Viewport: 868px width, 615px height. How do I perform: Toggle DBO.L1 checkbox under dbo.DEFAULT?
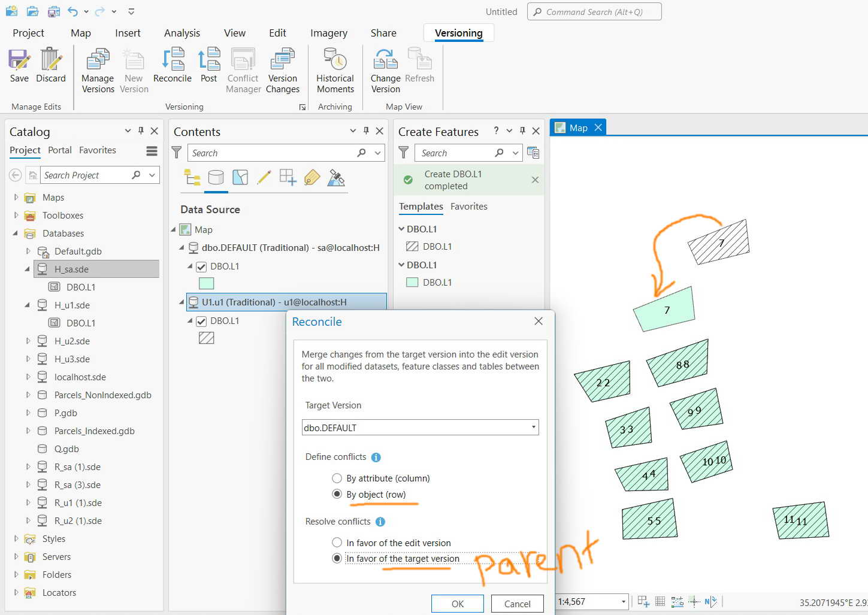click(201, 266)
